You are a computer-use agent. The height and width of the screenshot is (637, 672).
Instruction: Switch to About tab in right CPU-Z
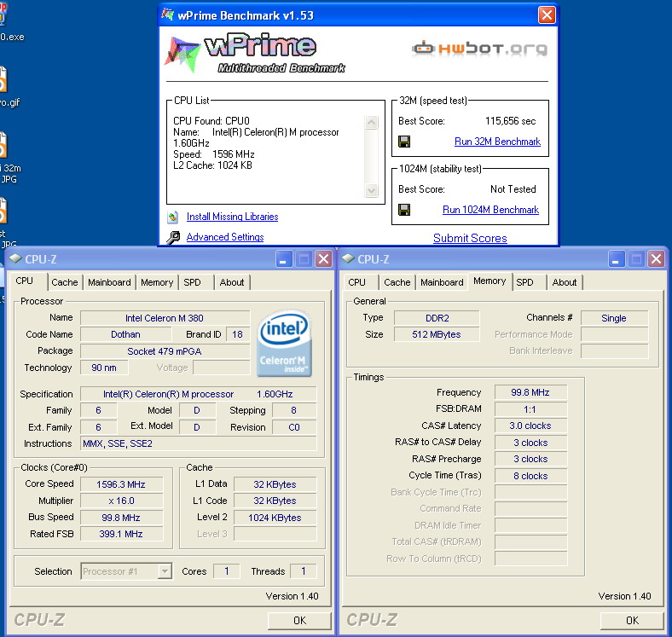coord(565,282)
